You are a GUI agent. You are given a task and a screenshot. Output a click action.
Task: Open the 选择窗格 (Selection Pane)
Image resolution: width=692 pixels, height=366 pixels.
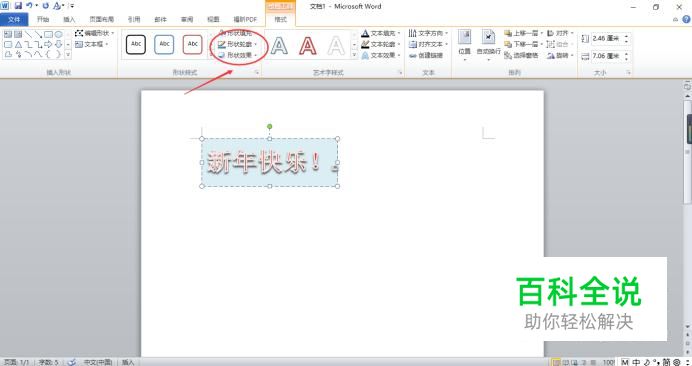tap(521, 55)
